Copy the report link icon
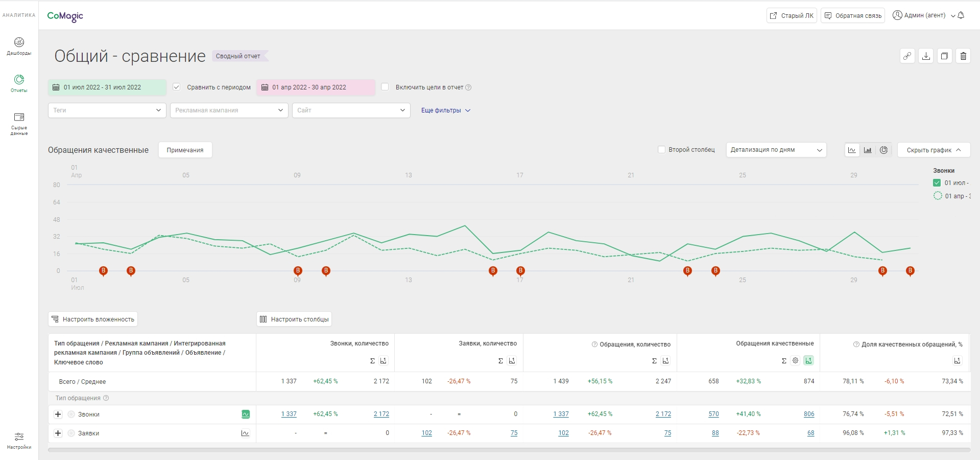980x460 pixels. click(x=907, y=56)
